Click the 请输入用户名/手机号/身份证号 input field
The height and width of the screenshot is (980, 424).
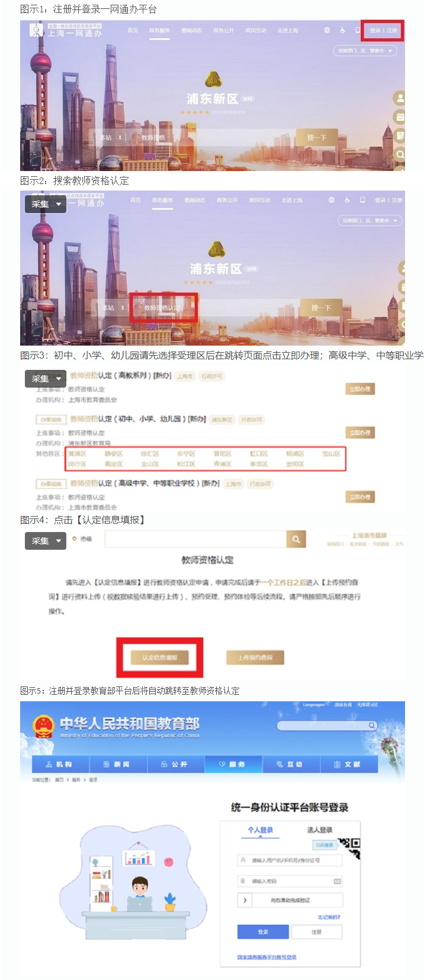tap(290, 860)
